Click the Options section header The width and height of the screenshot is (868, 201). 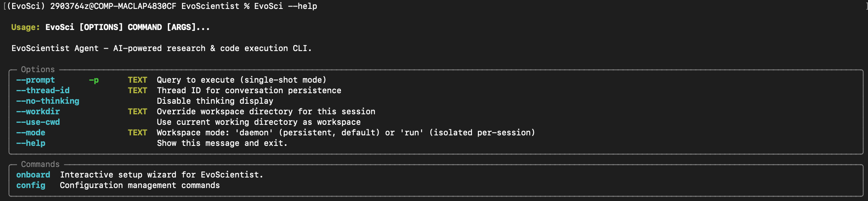click(x=38, y=69)
